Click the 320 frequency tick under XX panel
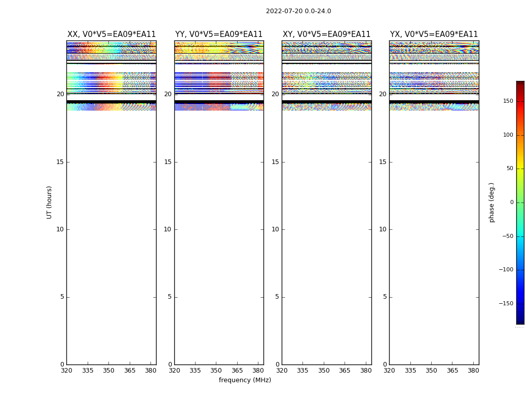 coord(66,371)
